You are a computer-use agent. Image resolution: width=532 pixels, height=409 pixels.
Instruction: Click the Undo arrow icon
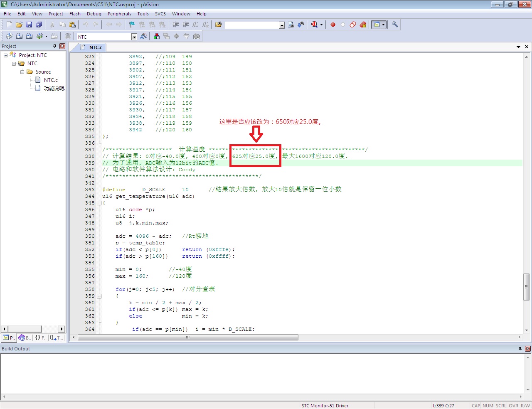tap(86, 25)
